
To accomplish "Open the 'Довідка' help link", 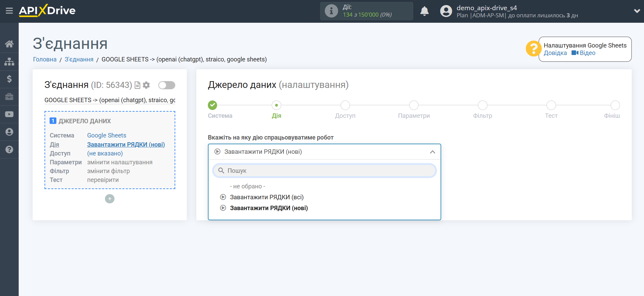I will click(555, 53).
